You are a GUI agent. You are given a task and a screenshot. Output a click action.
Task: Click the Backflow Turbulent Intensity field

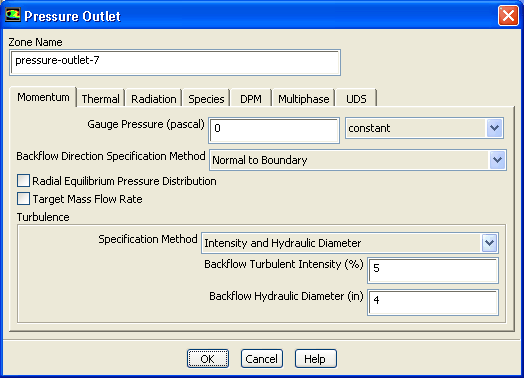(433, 270)
